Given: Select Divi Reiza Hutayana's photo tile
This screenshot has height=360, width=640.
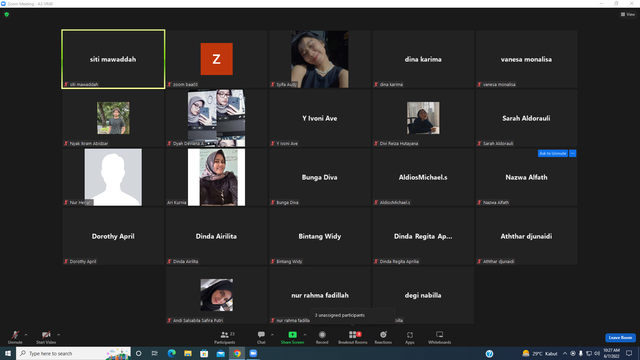Looking at the screenshot, I should point(423,118).
